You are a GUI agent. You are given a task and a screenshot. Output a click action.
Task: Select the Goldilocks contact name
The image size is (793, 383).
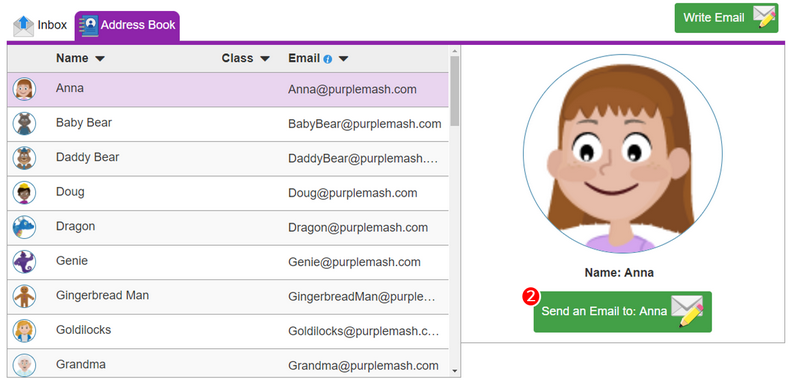coord(83,329)
